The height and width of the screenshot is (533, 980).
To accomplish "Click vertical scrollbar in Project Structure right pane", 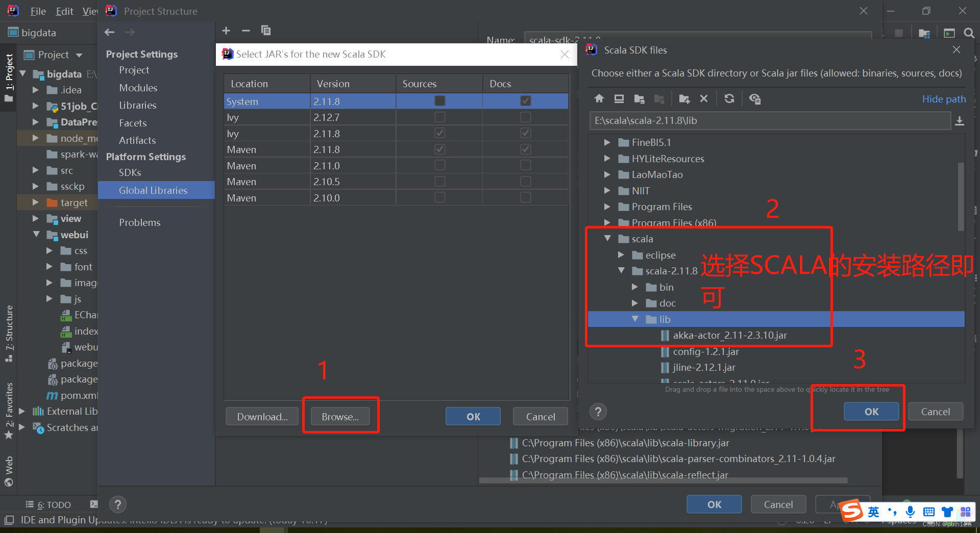I will coord(960,454).
